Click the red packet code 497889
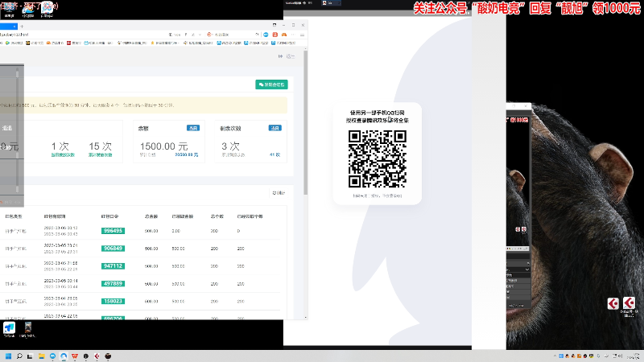The width and height of the screenshot is (644, 362). coord(113,284)
